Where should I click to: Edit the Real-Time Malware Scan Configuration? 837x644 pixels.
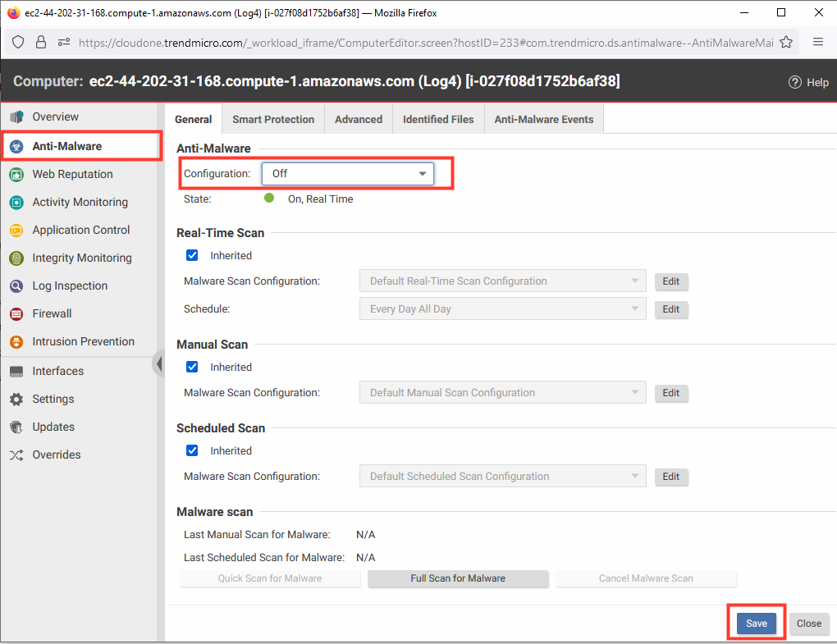(671, 281)
